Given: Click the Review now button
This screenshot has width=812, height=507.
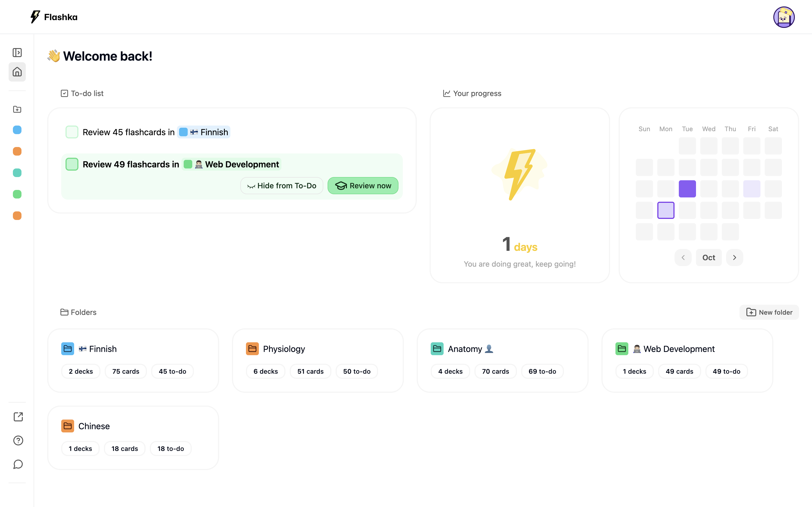Looking at the screenshot, I should pyautogui.click(x=363, y=186).
